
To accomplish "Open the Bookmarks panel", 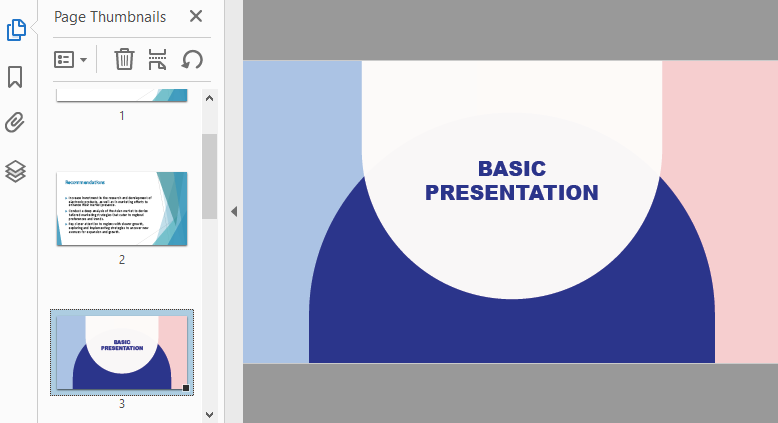I will click(16, 77).
